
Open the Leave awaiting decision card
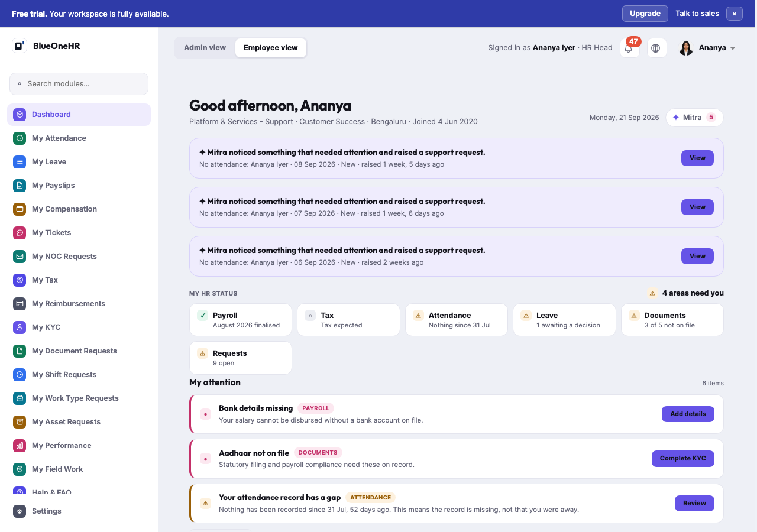564,320
